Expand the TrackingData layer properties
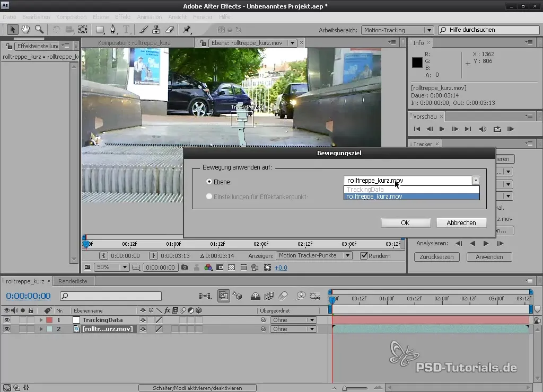 tap(41, 320)
